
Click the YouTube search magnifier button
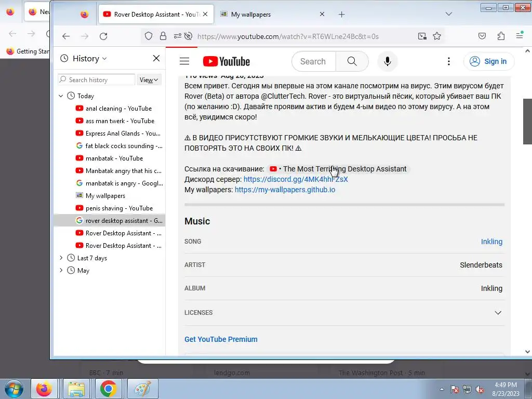pyautogui.click(x=352, y=61)
